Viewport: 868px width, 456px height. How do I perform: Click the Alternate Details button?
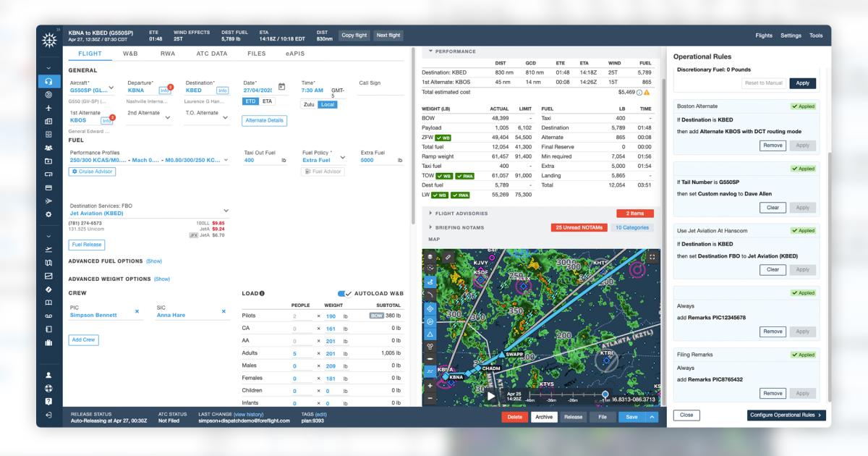[264, 121]
